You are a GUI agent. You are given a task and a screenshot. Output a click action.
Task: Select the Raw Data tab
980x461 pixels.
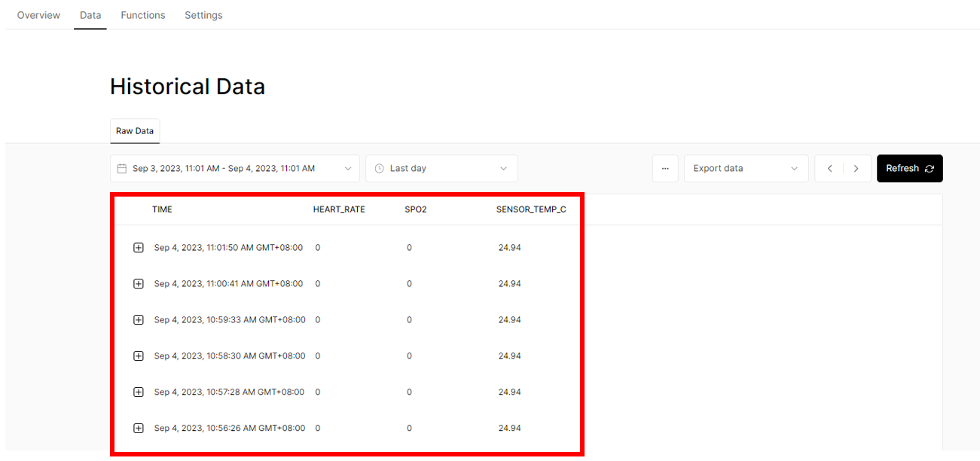(x=135, y=131)
